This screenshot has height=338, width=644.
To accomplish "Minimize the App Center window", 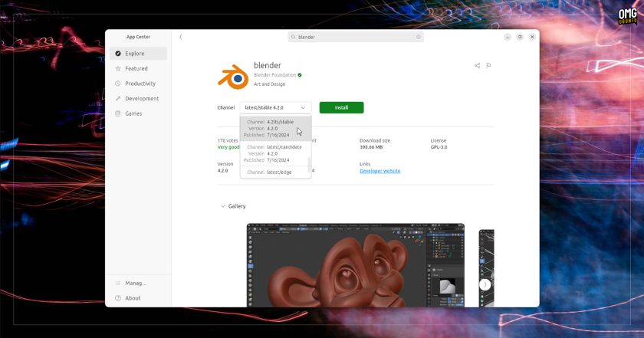I will (x=508, y=37).
